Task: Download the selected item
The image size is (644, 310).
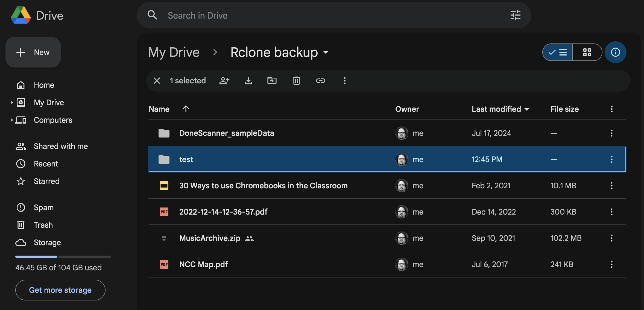Action: [x=248, y=81]
